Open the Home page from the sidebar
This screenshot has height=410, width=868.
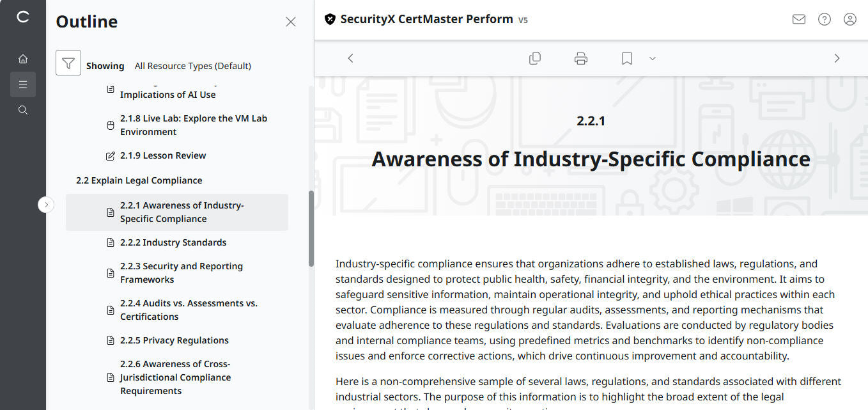click(x=23, y=58)
